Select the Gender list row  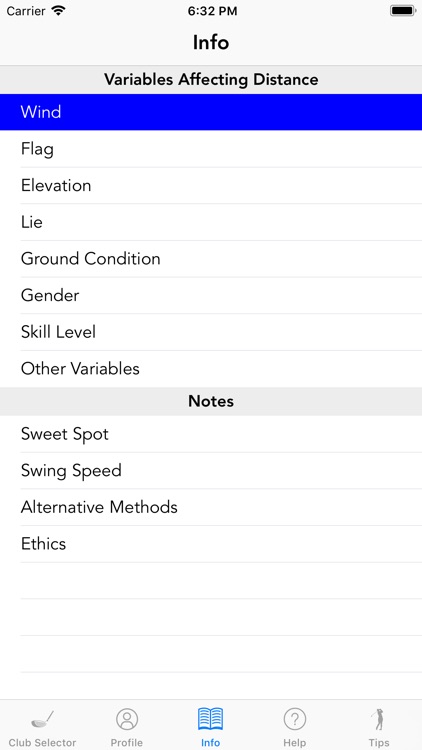211,295
